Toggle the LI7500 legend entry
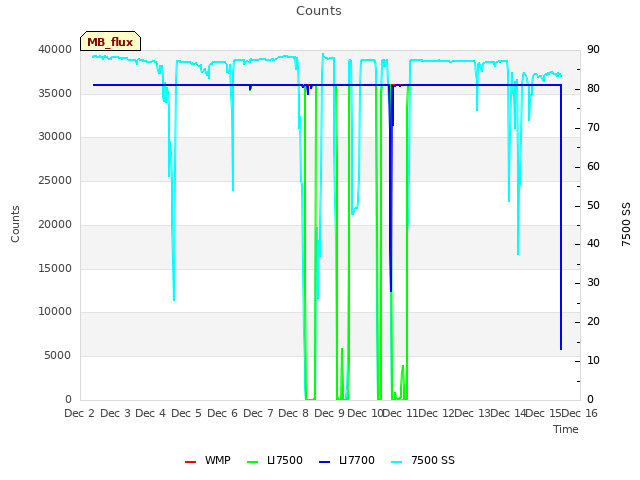 pyautogui.click(x=275, y=460)
